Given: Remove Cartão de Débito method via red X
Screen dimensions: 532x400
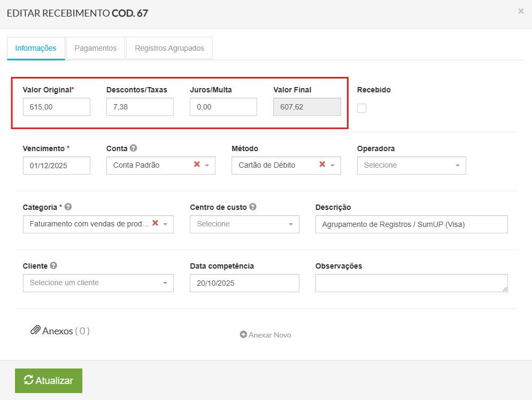Looking at the screenshot, I should [x=322, y=164].
